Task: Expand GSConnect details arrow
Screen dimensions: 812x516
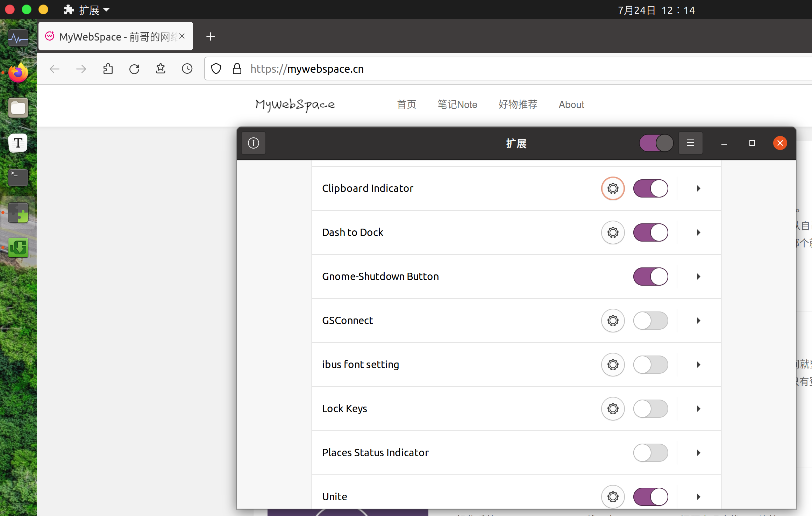Action: pos(698,321)
